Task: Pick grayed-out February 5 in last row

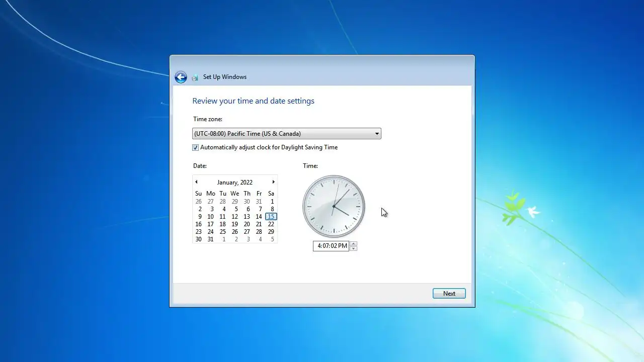Action: [272, 239]
